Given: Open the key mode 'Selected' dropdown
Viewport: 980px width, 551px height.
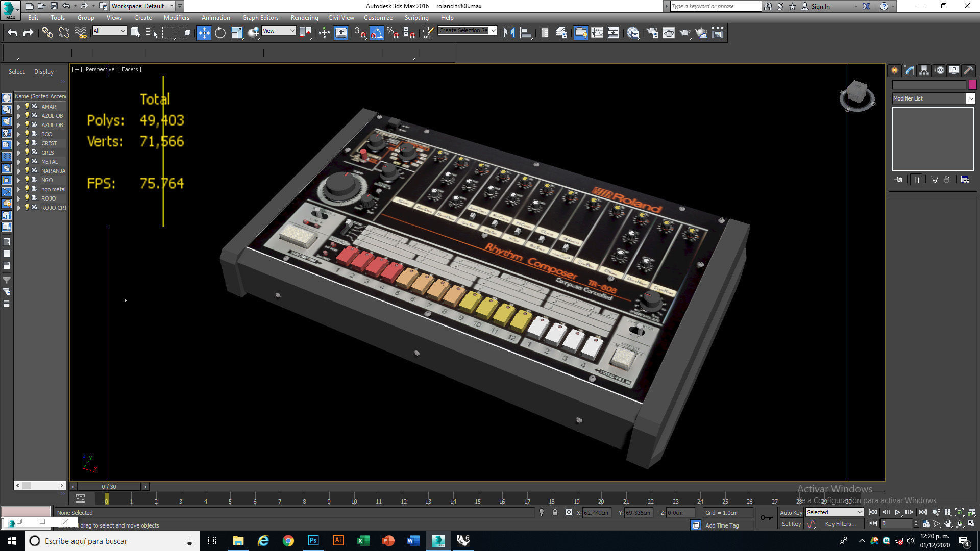Looking at the screenshot, I should [x=835, y=512].
